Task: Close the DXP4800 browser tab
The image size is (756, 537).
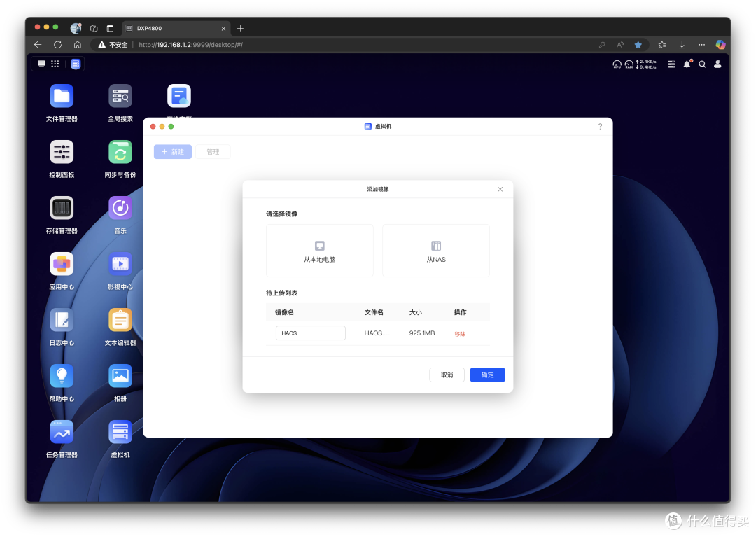Action: (224, 29)
